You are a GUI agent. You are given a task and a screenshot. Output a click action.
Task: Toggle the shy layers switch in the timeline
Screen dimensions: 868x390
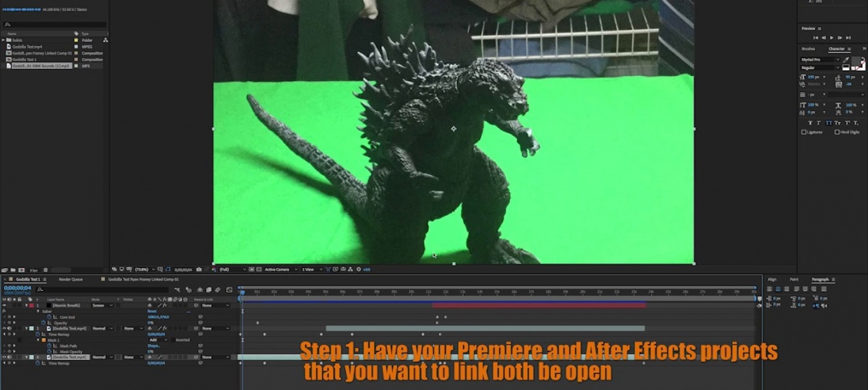click(x=200, y=290)
